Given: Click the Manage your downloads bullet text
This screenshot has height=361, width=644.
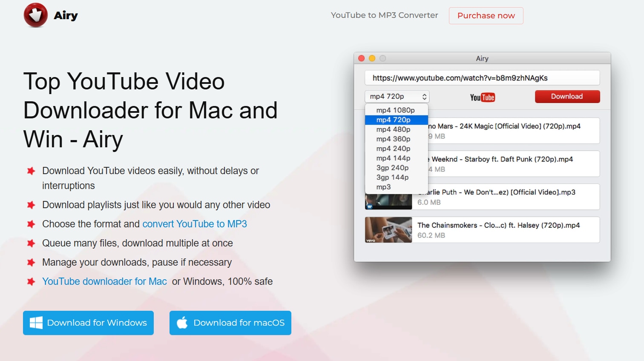Looking at the screenshot, I should tap(137, 262).
